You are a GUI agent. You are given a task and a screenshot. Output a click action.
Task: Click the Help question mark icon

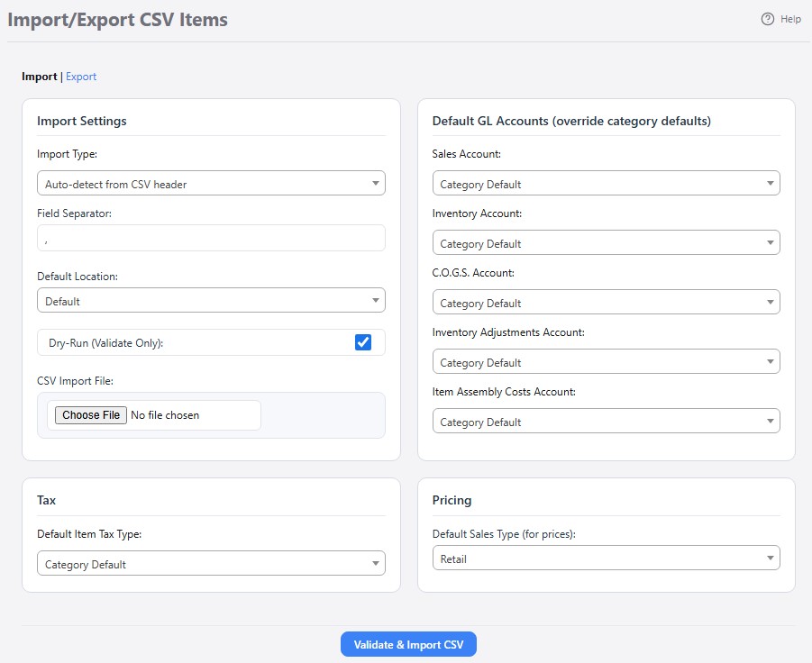coord(768,19)
